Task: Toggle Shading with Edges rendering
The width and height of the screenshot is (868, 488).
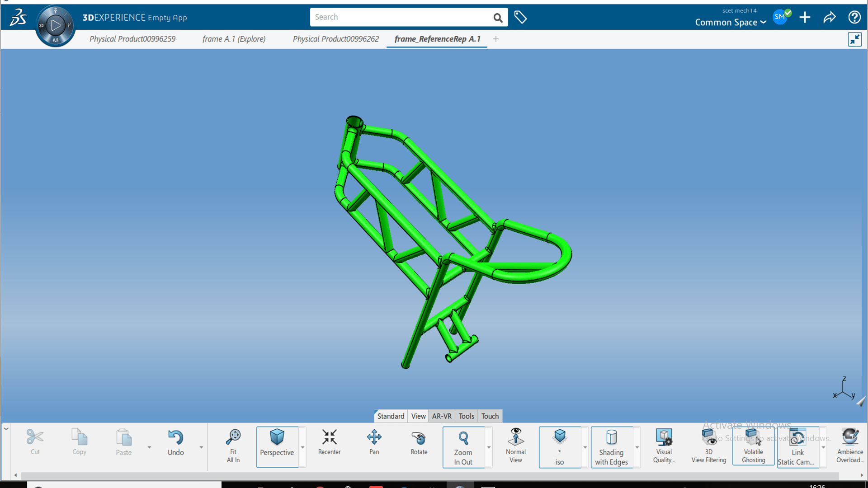Action: (x=611, y=446)
